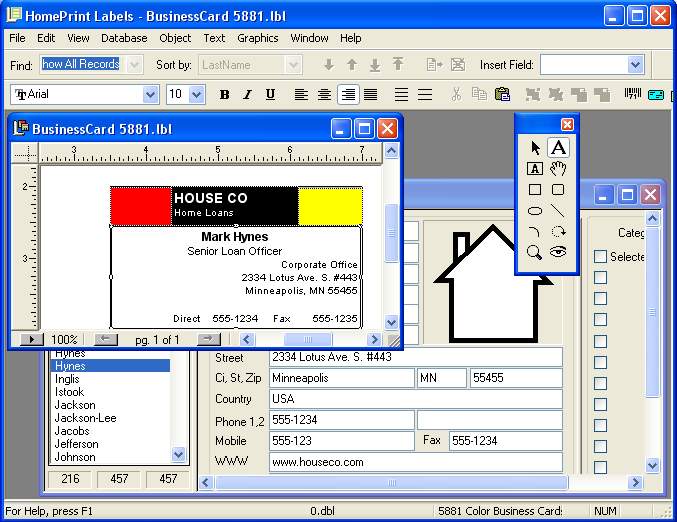
Task: Click the next record down arrow
Action: click(329, 65)
